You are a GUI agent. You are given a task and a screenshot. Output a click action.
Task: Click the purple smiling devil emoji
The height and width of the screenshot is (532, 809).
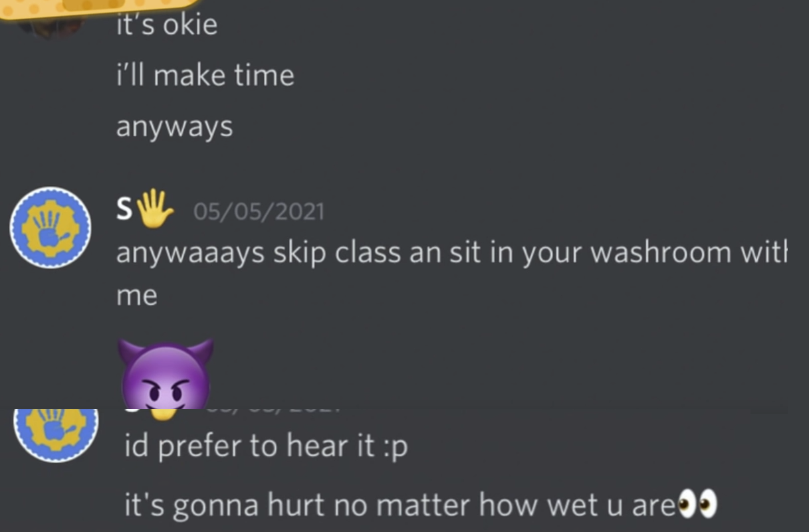pos(166,373)
